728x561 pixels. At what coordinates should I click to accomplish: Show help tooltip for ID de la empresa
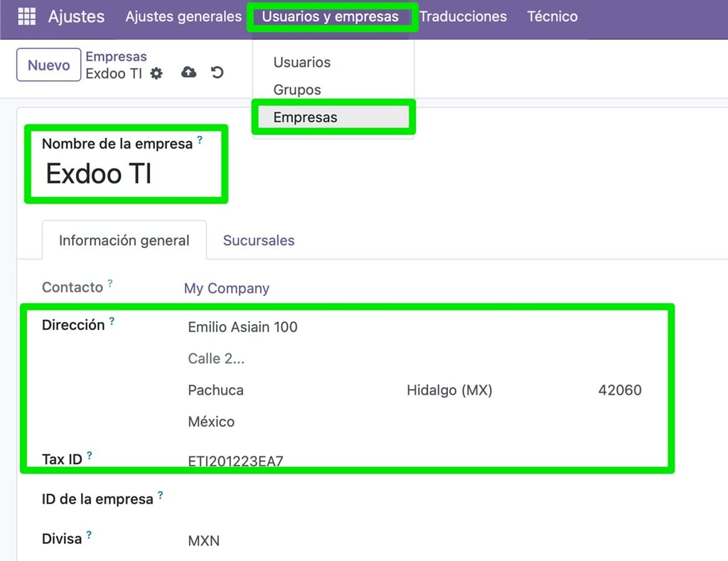click(x=160, y=495)
